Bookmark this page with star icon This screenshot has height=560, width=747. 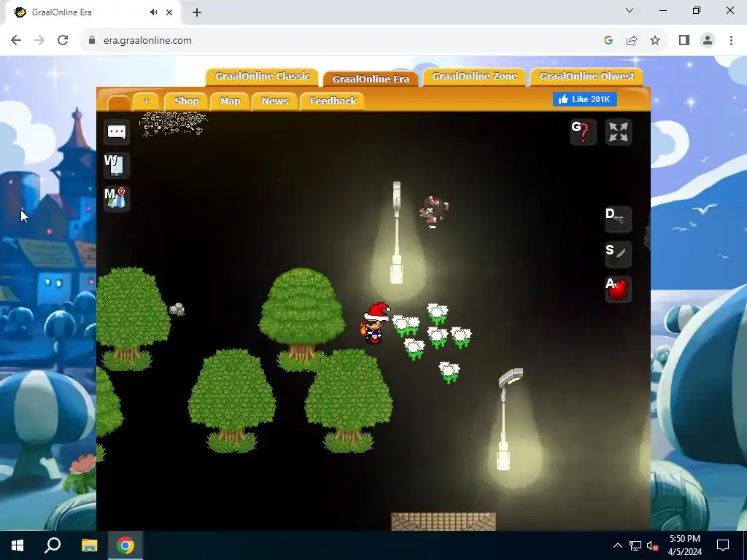[x=655, y=41]
